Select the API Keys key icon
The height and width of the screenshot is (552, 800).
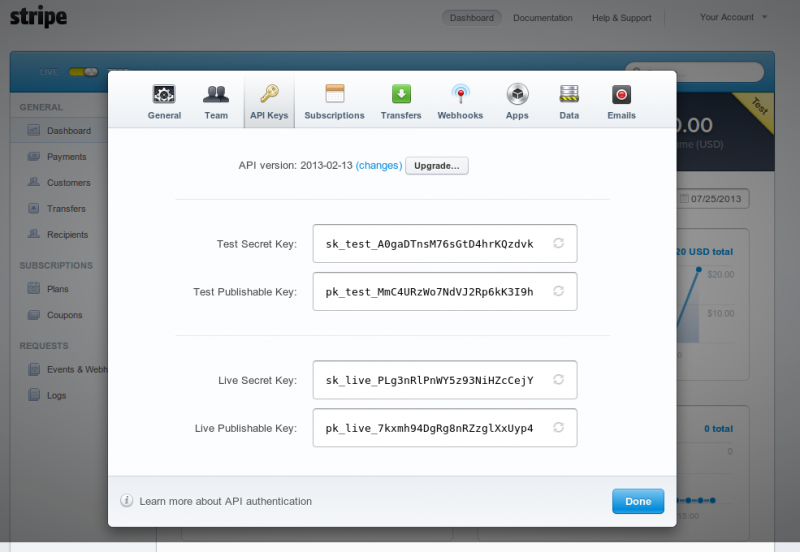tap(269, 94)
